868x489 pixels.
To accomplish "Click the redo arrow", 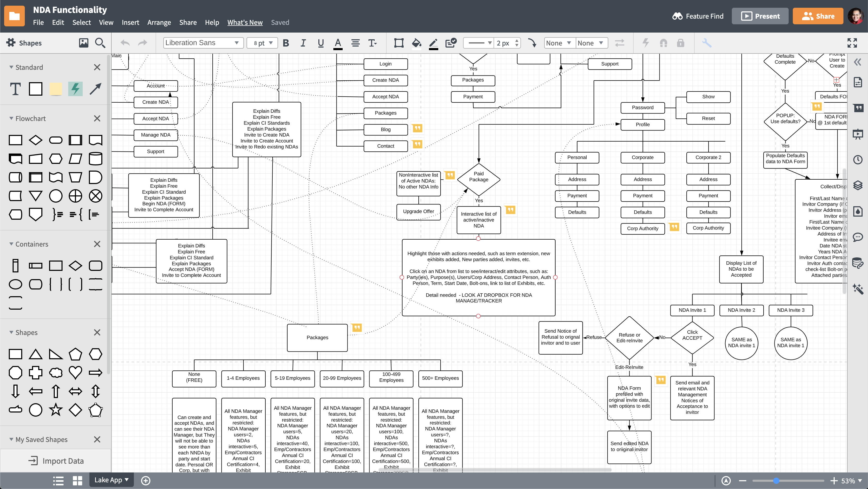I will coord(143,43).
